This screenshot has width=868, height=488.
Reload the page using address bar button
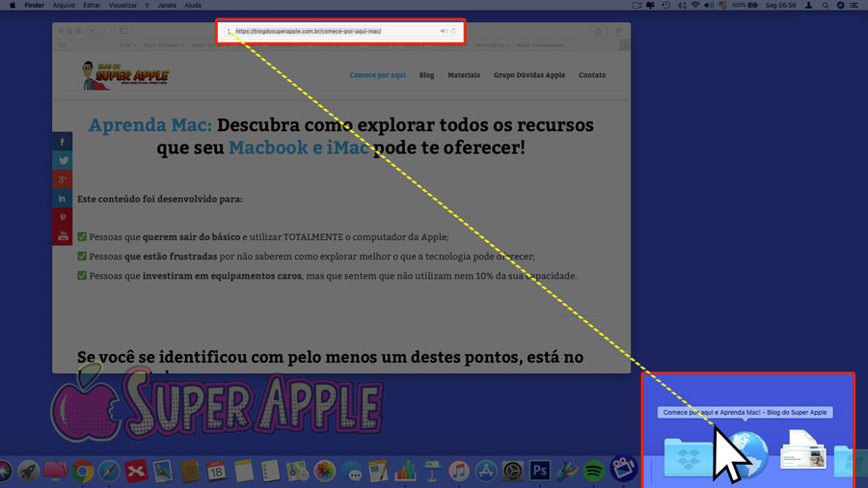[x=453, y=31]
